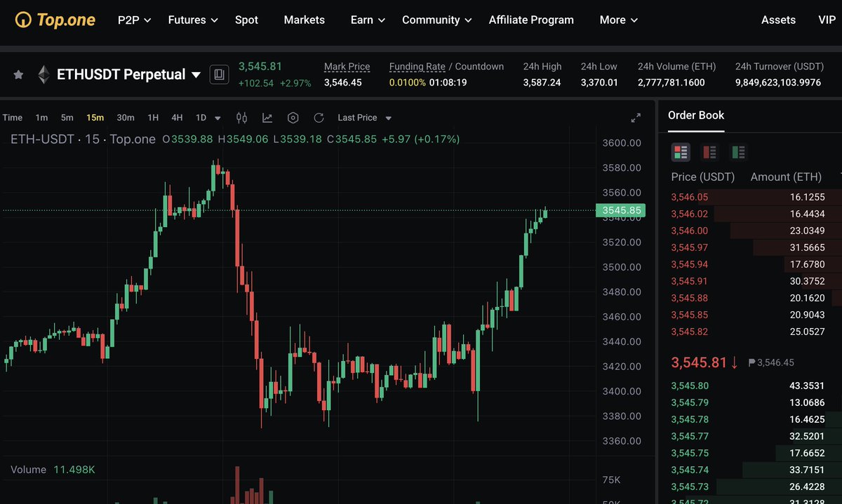Switch chart to 1m interval
842x504 pixels.
pyautogui.click(x=41, y=118)
